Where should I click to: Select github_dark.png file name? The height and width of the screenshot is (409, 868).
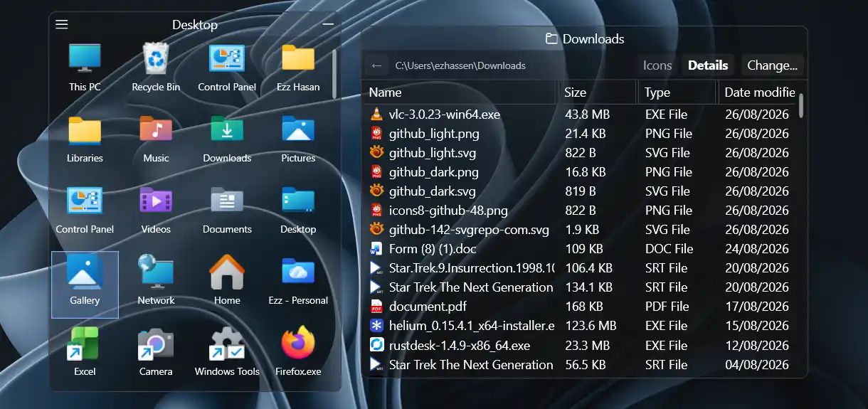pyautogui.click(x=433, y=171)
